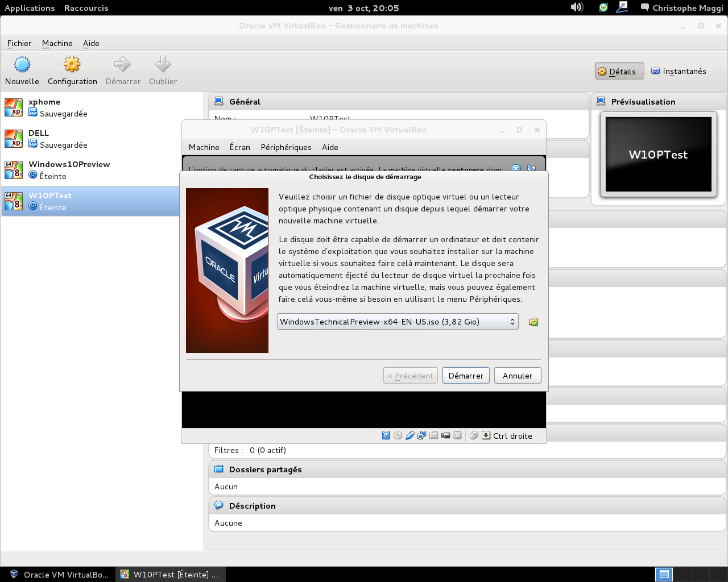Click the Annuler button

pyautogui.click(x=518, y=376)
